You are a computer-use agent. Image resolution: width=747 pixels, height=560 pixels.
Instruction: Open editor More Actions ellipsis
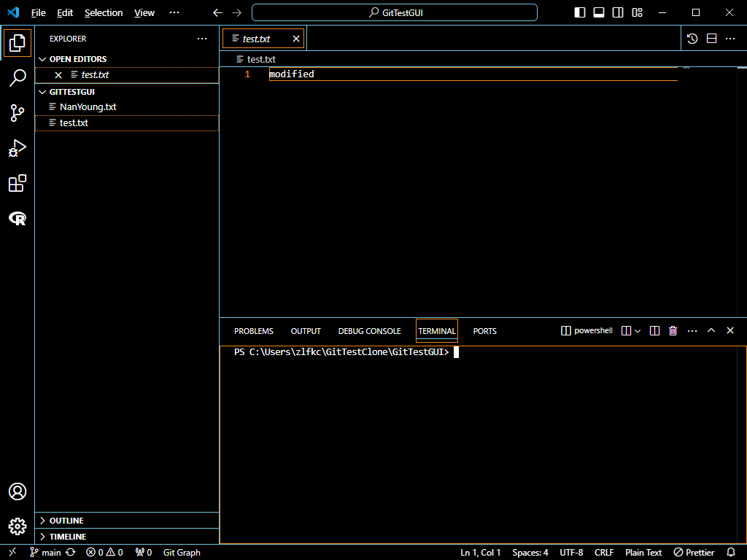730,39
